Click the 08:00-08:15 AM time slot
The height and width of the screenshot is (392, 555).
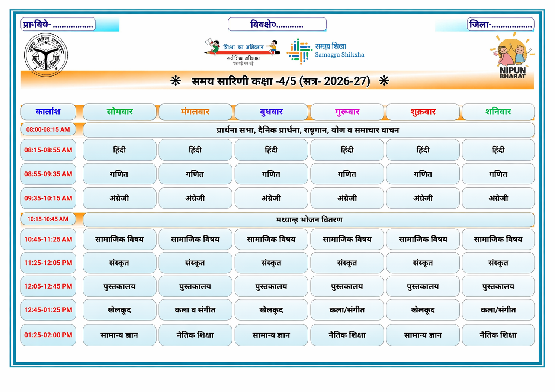coord(48,129)
